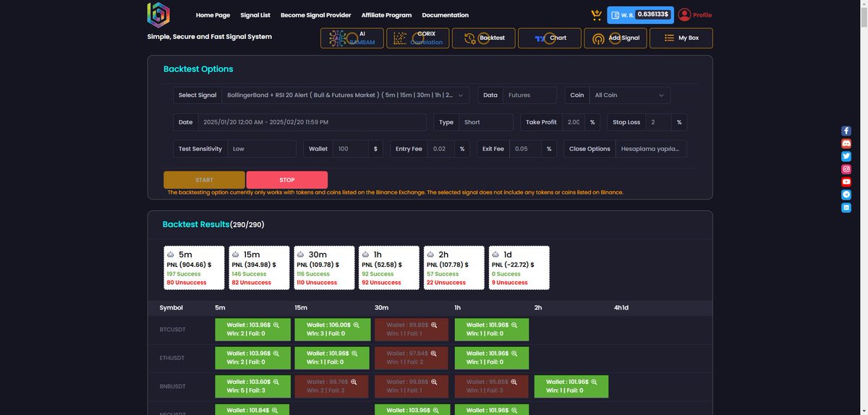
Task: Open the Test Sensitivity Low selector
Action: pos(262,149)
